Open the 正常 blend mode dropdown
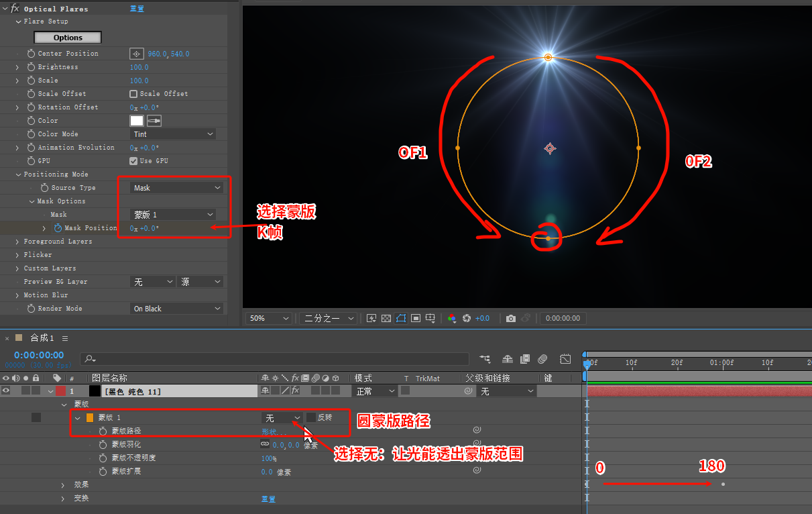Screen dimensions: 812x514 point(375,391)
